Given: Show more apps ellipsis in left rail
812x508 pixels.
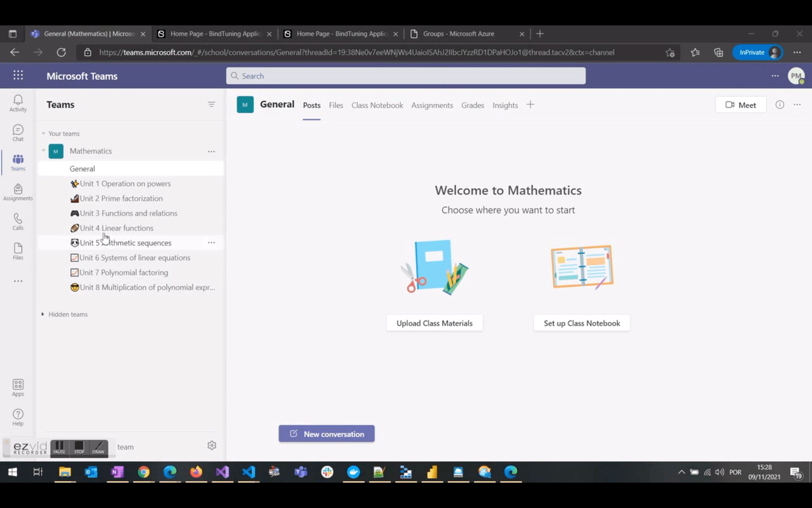Looking at the screenshot, I should click(x=18, y=281).
